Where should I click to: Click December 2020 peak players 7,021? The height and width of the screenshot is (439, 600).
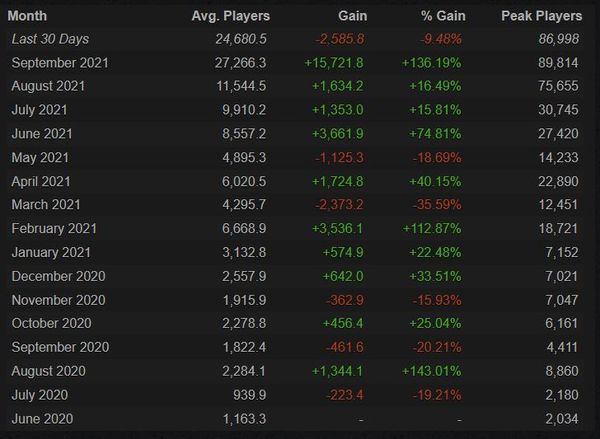561,276
